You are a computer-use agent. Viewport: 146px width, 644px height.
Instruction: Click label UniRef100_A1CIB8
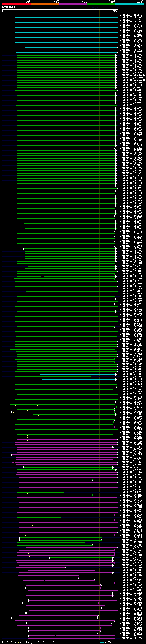(131, 294)
